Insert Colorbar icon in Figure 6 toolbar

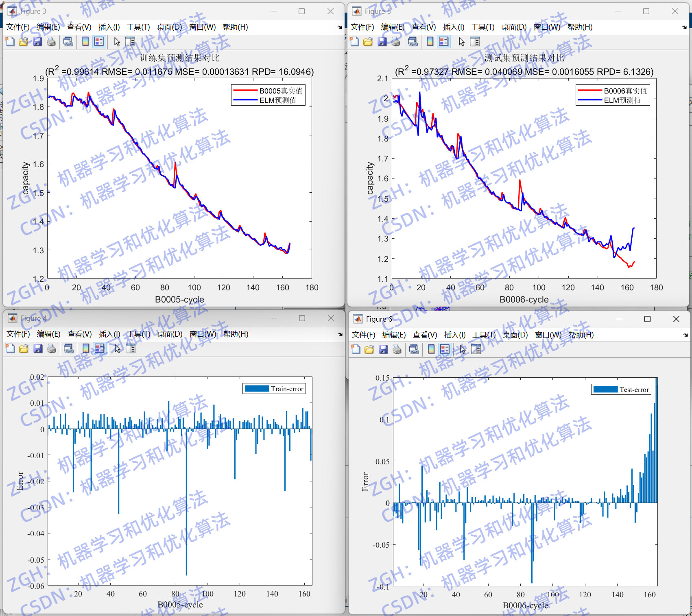click(x=431, y=349)
